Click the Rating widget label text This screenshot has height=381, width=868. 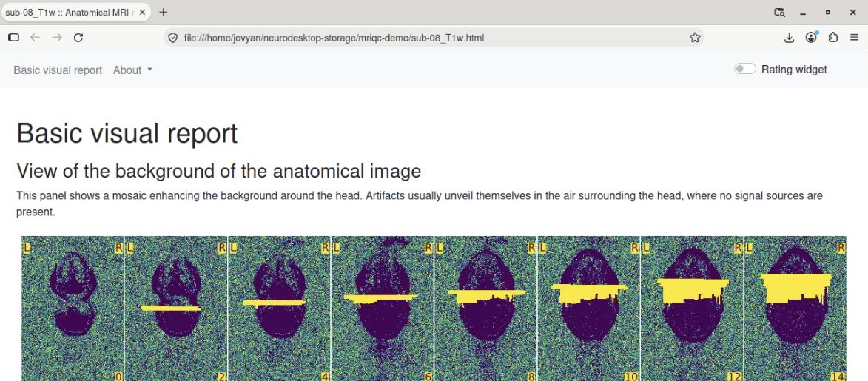pos(794,70)
